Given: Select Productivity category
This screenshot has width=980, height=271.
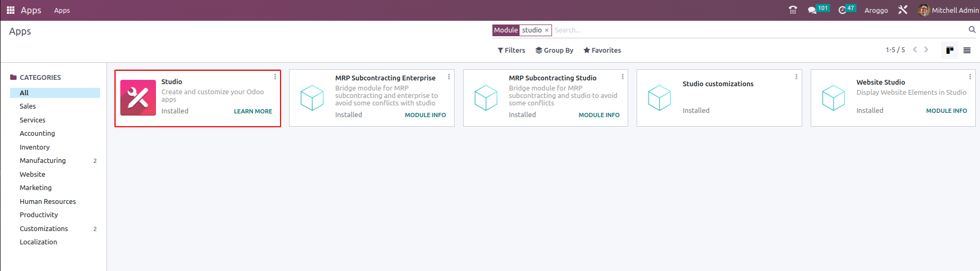Looking at the screenshot, I should (55, 215).
